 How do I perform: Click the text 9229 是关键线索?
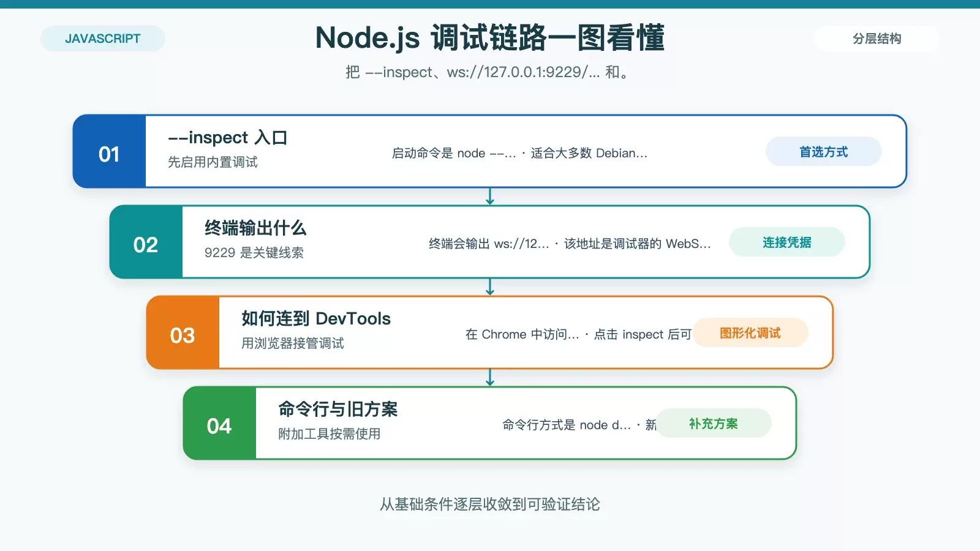pyautogui.click(x=254, y=253)
